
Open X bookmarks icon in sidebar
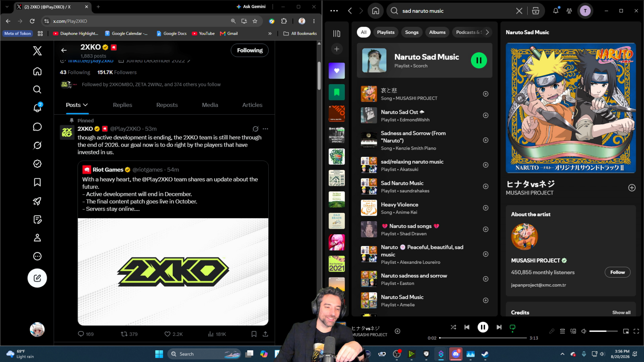(x=37, y=182)
